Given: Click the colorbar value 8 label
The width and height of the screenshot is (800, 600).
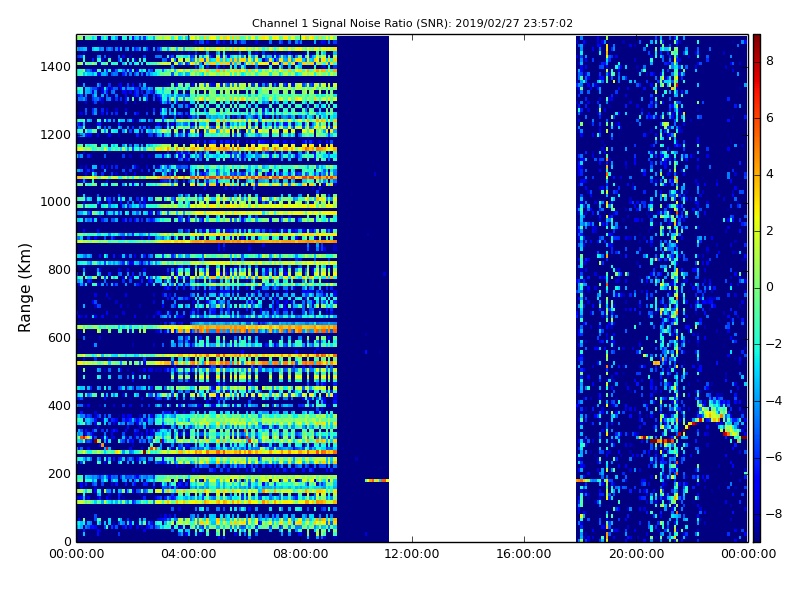Looking at the screenshot, I should pyautogui.click(x=770, y=61).
